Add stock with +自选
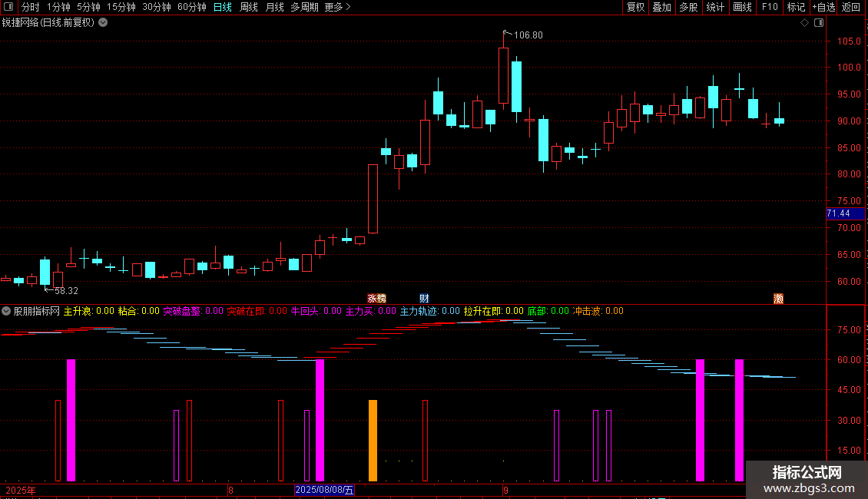The width and height of the screenshot is (868, 499). point(823,7)
